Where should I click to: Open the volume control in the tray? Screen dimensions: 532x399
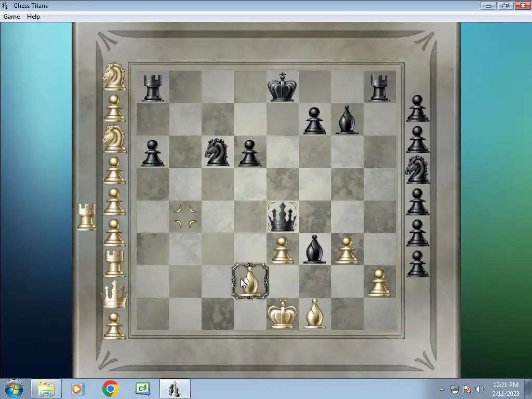[480, 389]
